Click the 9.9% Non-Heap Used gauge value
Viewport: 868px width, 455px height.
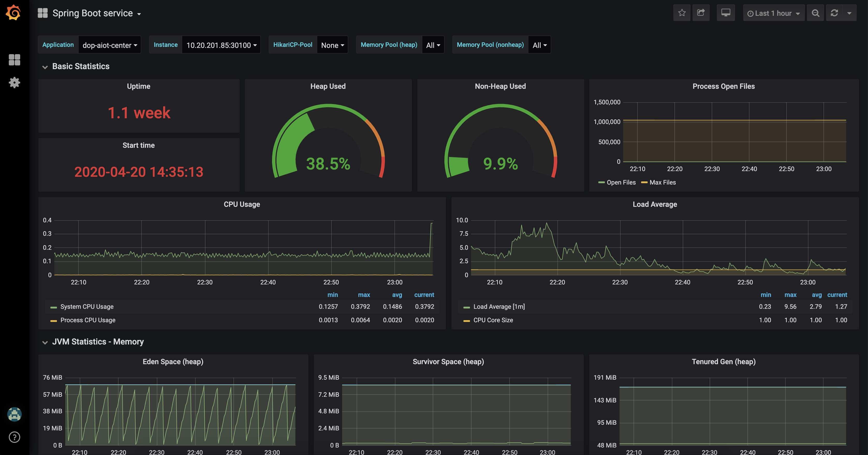tap(500, 164)
